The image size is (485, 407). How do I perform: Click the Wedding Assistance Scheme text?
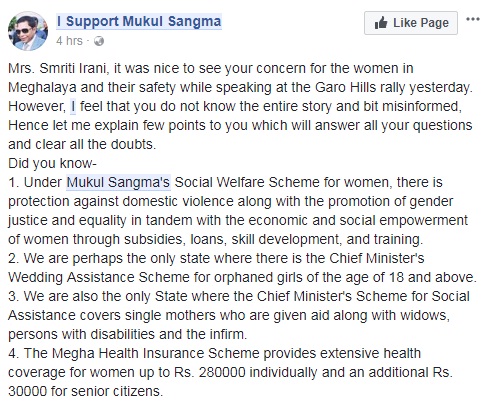(99, 277)
